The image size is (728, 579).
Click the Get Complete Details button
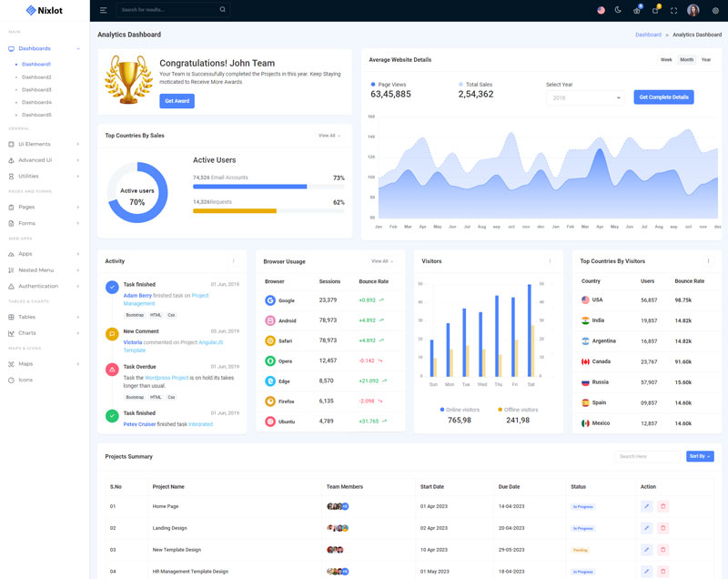click(663, 97)
